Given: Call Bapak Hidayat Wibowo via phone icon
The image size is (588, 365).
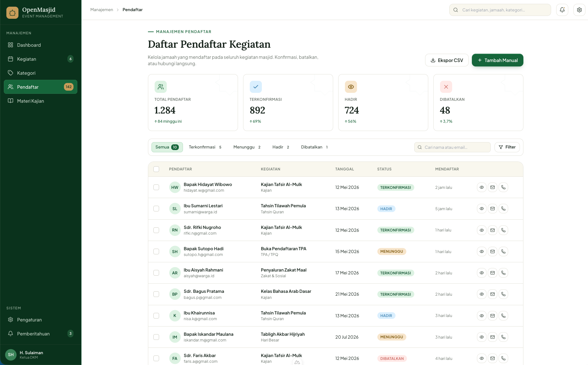Looking at the screenshot, I should coord(503,187).
